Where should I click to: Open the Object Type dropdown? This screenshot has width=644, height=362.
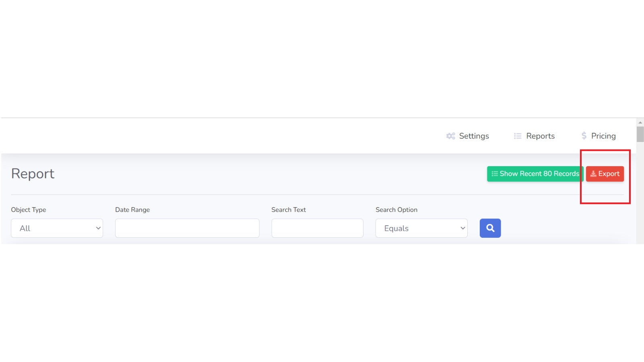57,228
